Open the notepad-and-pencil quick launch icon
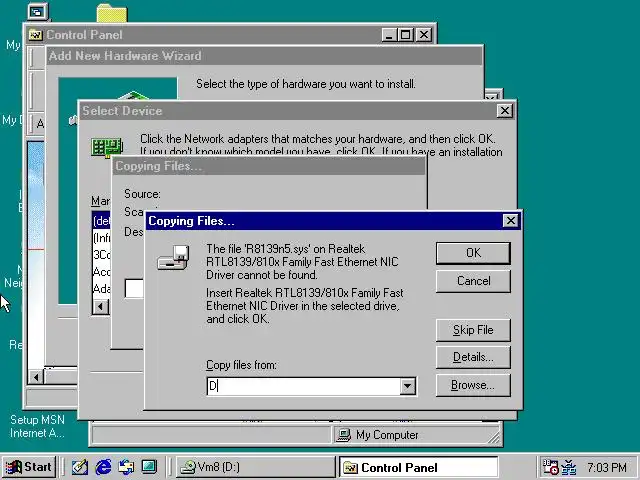 coord(80,467)
